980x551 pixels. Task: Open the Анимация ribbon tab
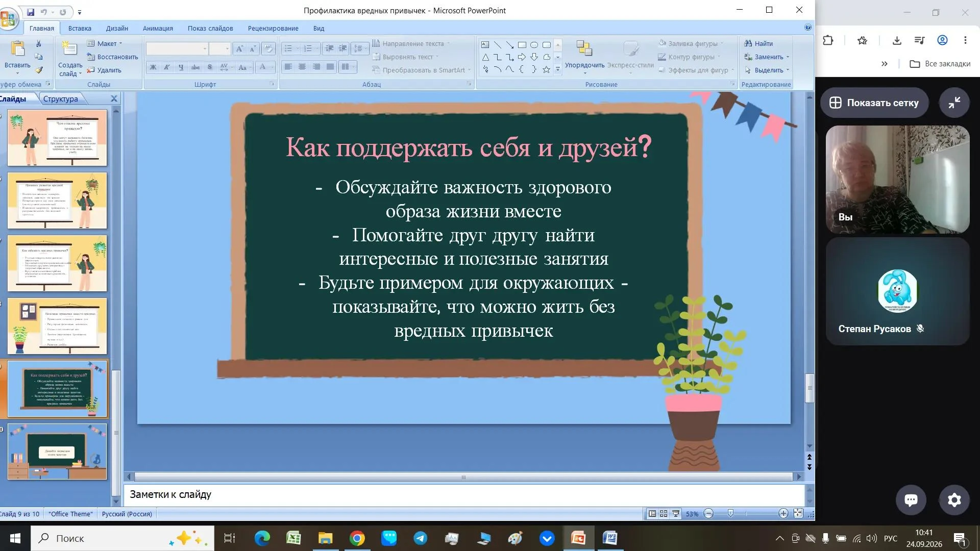pyautogui.click(x=158, y=29)
